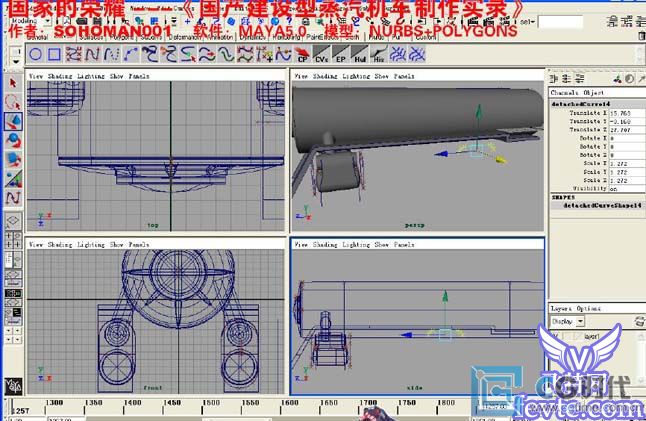646x421 pixels.
Task: Click the green Y-axis manipulator arrow in persp view
Action: [x=478, y=111]
